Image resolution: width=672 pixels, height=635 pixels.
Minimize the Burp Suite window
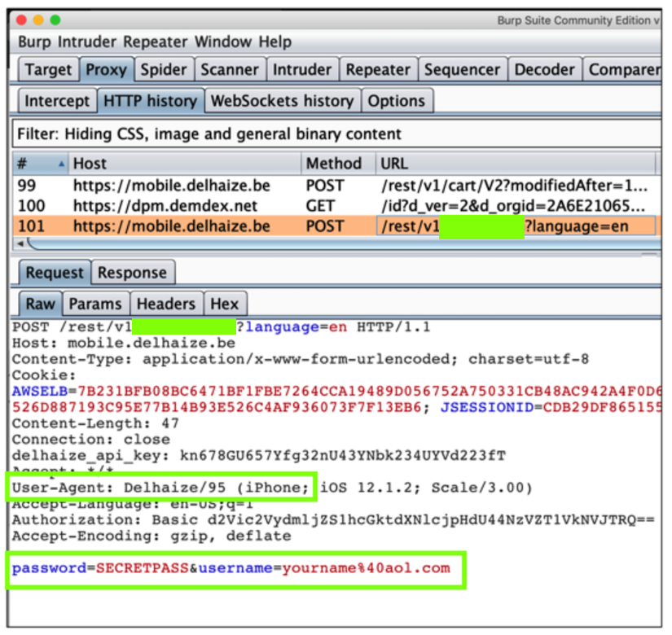point(38,20)
